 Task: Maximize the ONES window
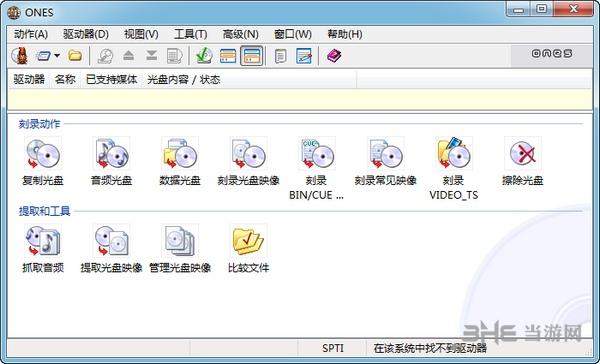542,9
